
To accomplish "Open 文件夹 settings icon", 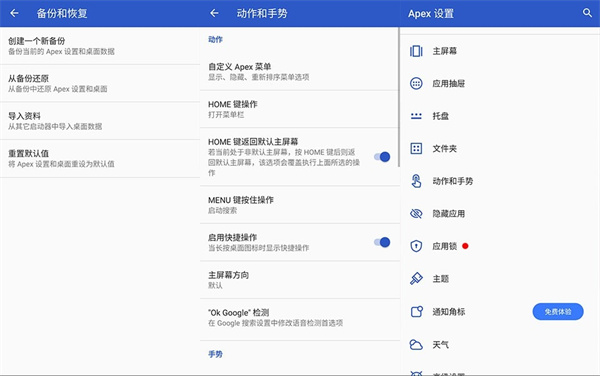I will click(416, 148).
